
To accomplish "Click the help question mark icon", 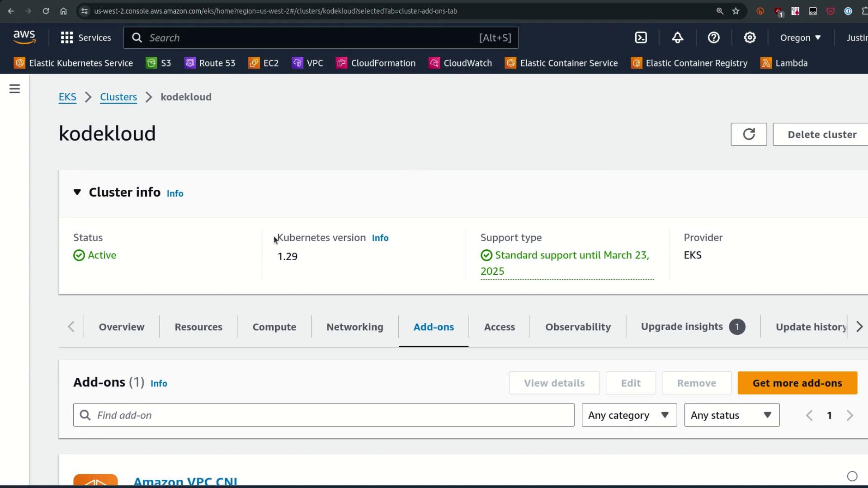I will (713, 38).
